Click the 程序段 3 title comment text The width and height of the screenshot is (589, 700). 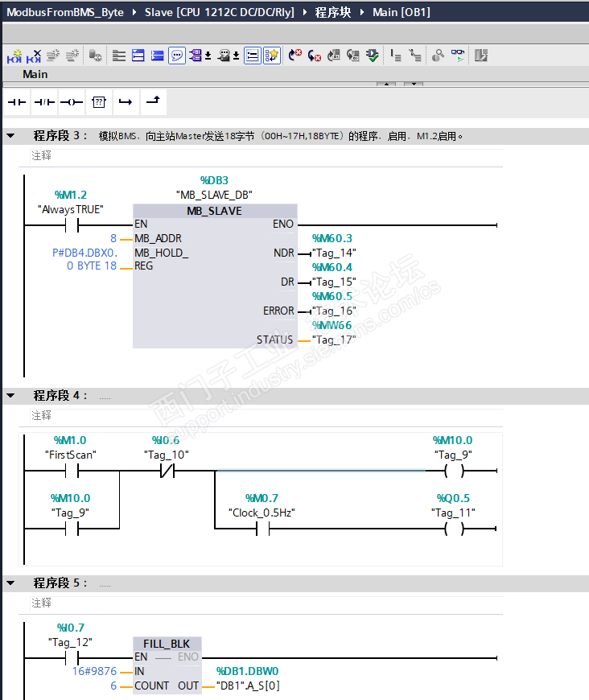tap(281, 136)
